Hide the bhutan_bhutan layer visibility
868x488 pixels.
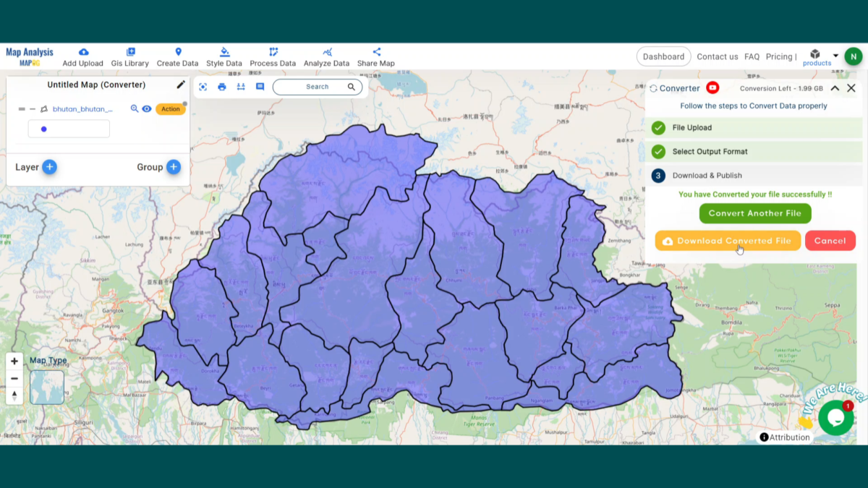pyautogui.click(x=147, y=108)
